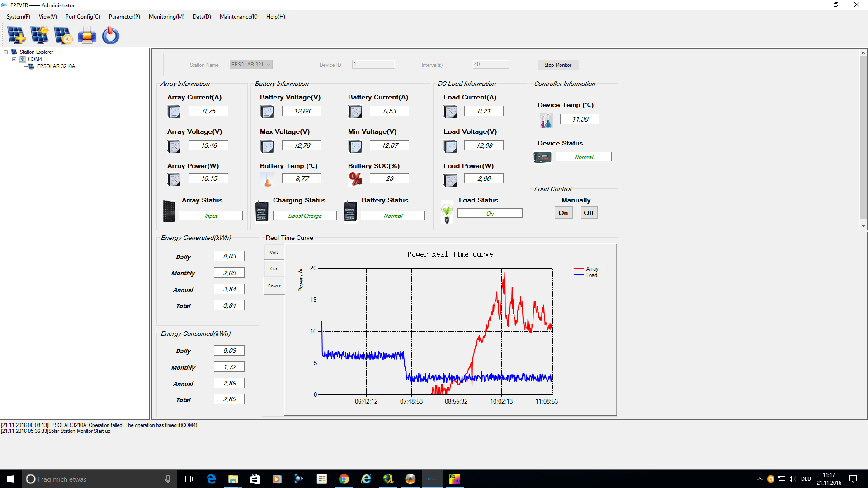Collapse the Station Explorer tree node
This screenshot has width=868, height=488.
click(x=6, y=52)
